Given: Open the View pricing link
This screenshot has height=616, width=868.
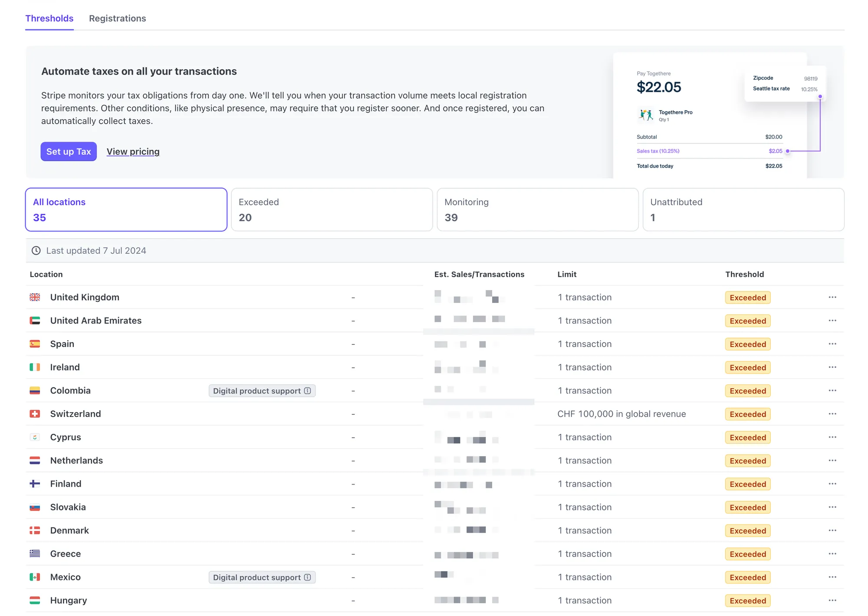Looking at the screenshot, I should coord(133,151).
